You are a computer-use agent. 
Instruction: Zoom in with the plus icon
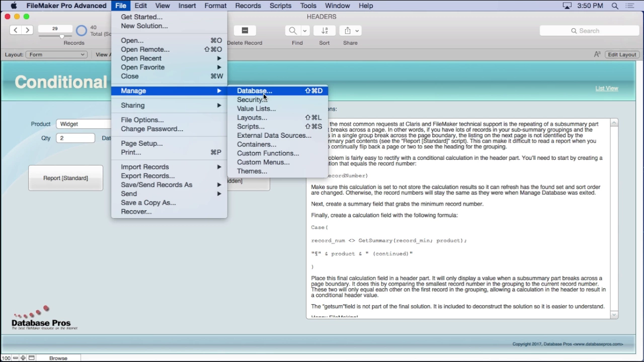23,358
